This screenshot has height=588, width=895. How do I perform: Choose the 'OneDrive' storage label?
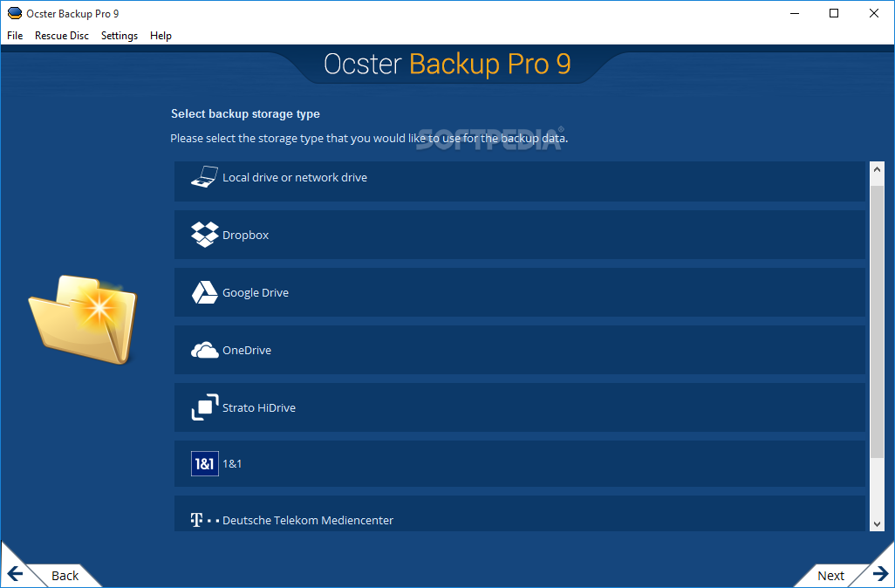247,351
